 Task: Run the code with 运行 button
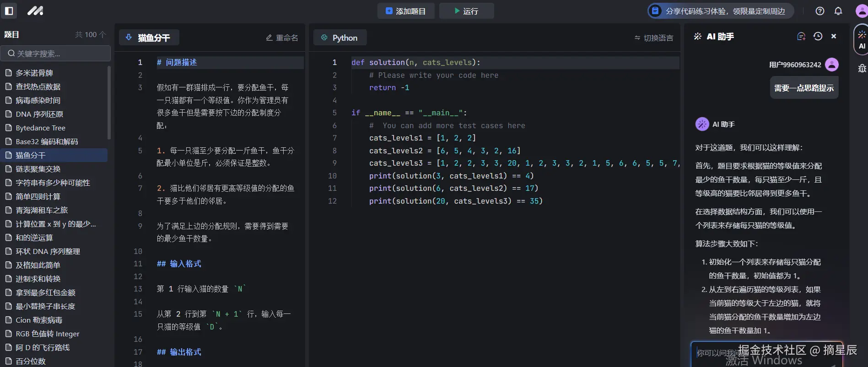(x=466, y=11)
